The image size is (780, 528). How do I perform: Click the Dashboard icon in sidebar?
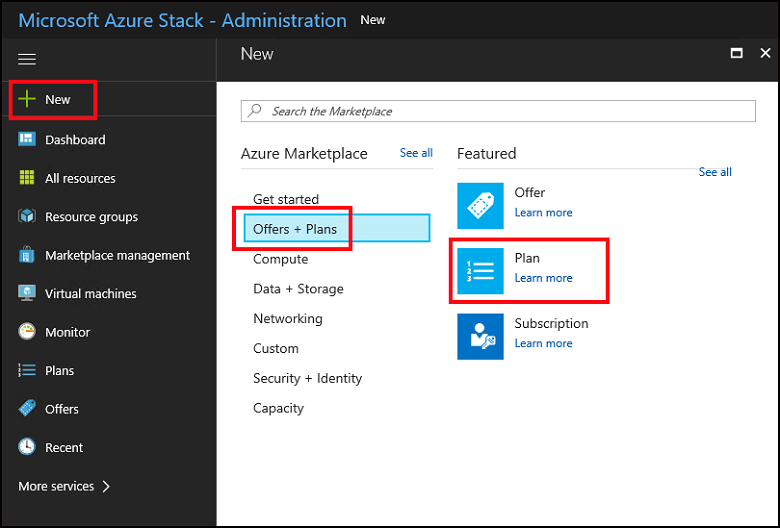coord(27,140)
